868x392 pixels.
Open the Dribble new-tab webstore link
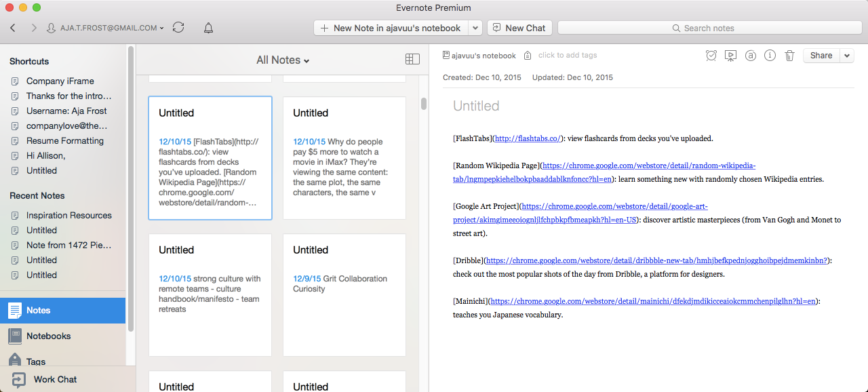point(656,260)
